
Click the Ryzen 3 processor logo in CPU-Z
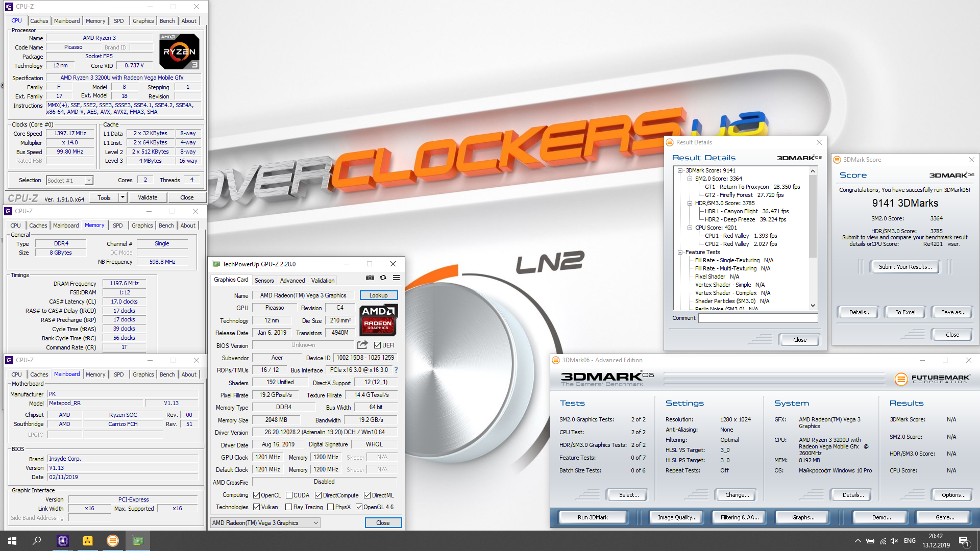click(179, 52)
